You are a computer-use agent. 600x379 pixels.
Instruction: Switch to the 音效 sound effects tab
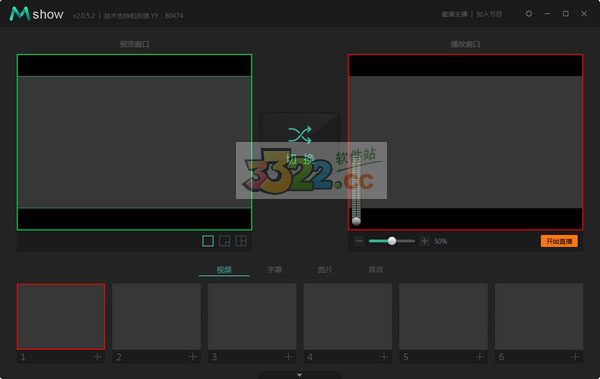point(376,270)
